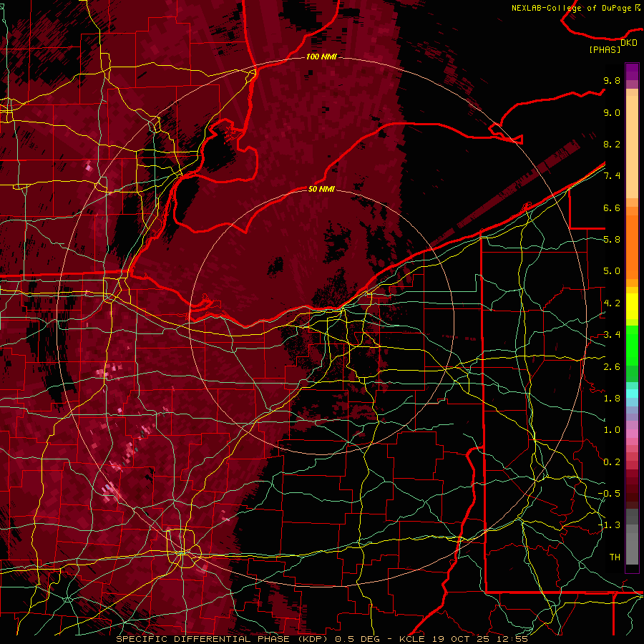Select the 8.2 scale value
Viewport: 644px width, 644px height.
612,144
